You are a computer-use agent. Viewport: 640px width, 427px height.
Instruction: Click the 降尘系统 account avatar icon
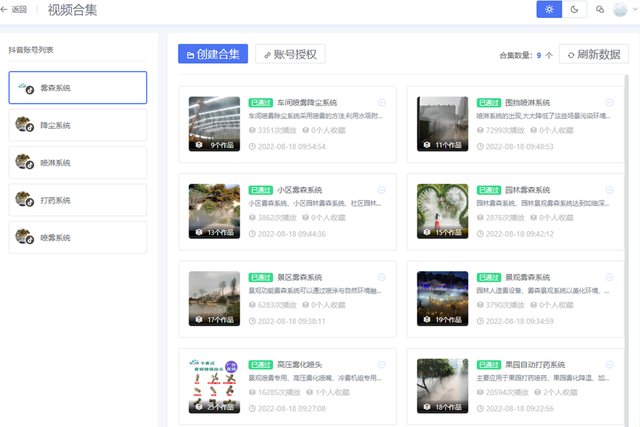tap(24, 125)
